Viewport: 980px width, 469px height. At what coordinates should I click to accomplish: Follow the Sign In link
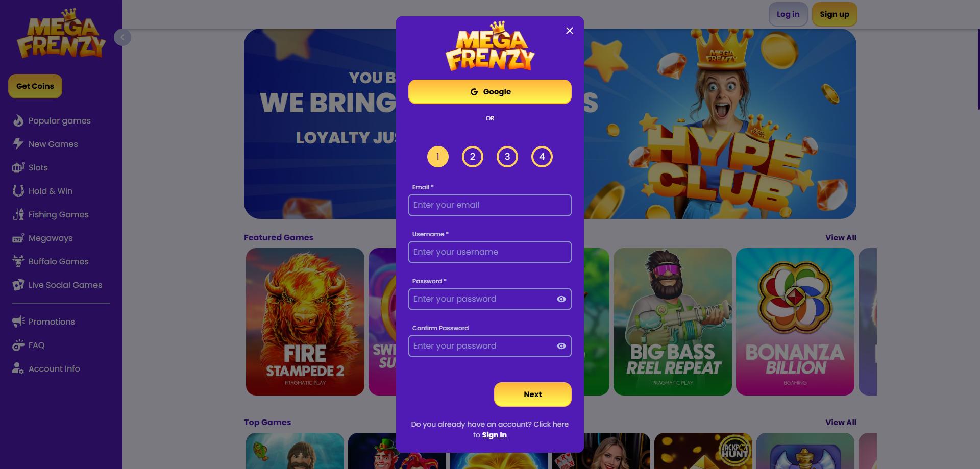coord(495,435)
